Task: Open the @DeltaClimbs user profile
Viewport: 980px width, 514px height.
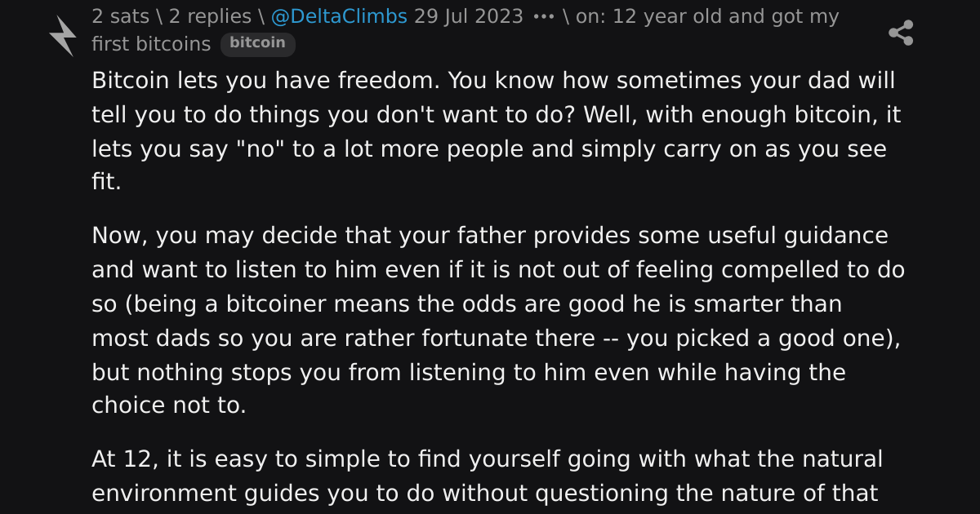Action: (338, 17)
